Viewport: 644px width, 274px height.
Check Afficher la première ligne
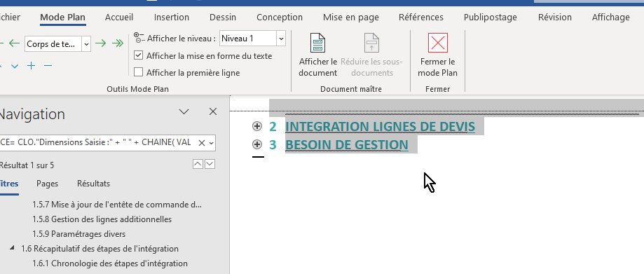click(x=139, y=73)
